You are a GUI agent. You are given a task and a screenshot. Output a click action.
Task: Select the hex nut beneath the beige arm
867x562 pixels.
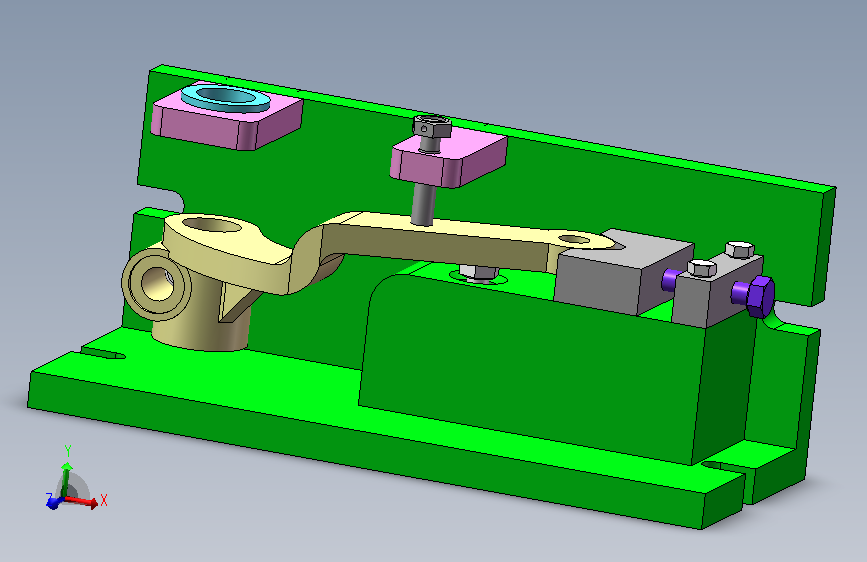tap(479, 272)
